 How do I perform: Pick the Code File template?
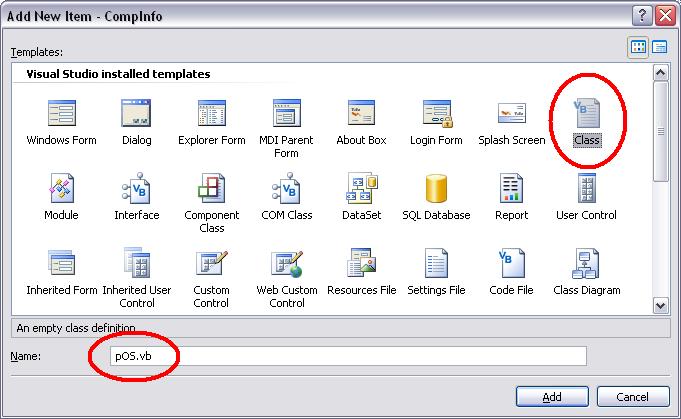coord(512,271)
